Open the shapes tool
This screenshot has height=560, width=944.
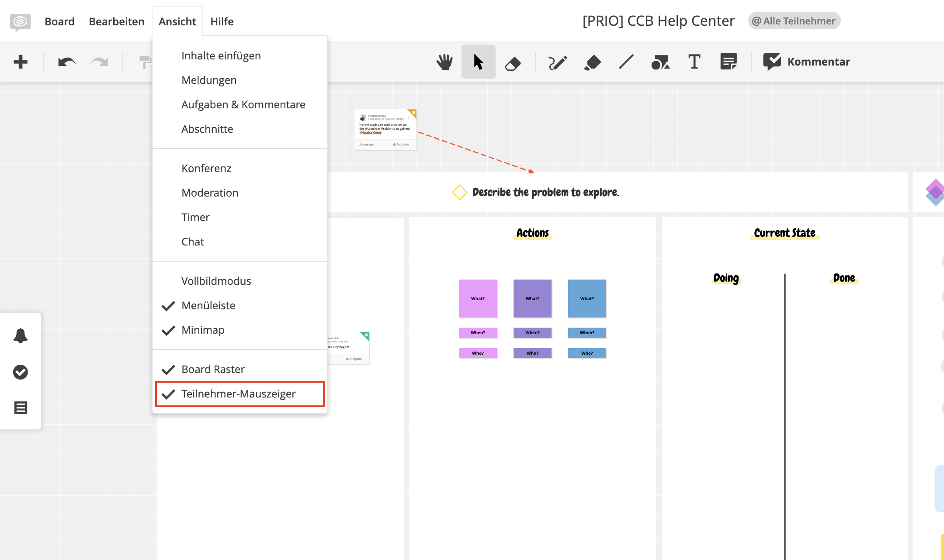pyautogui.click(x=660, y=62)
